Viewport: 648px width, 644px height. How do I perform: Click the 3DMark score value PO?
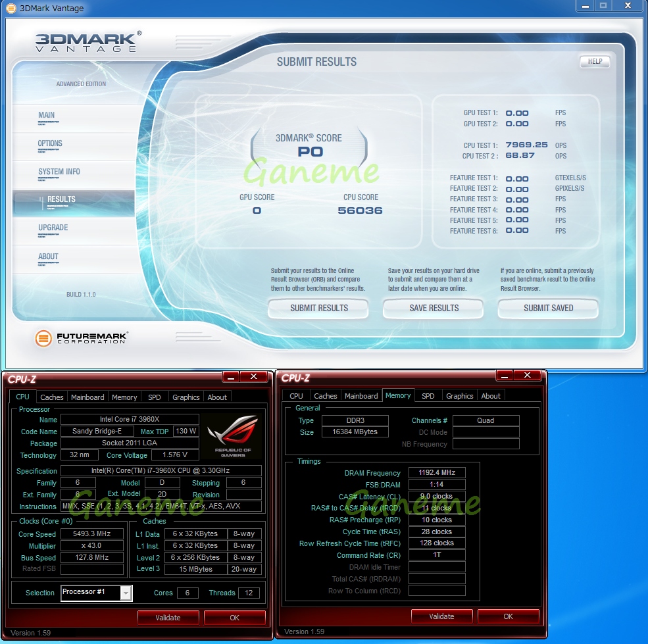coord(311,152)
